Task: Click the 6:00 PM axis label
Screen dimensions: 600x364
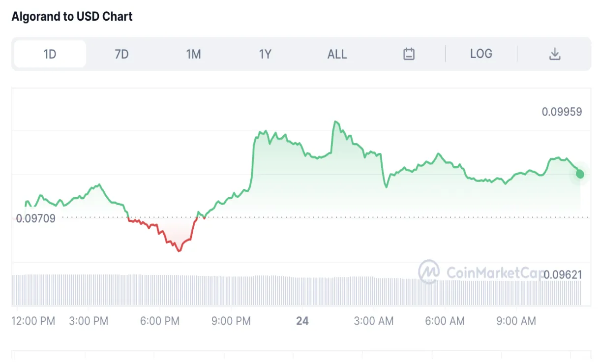Action: tap(160, 321)
